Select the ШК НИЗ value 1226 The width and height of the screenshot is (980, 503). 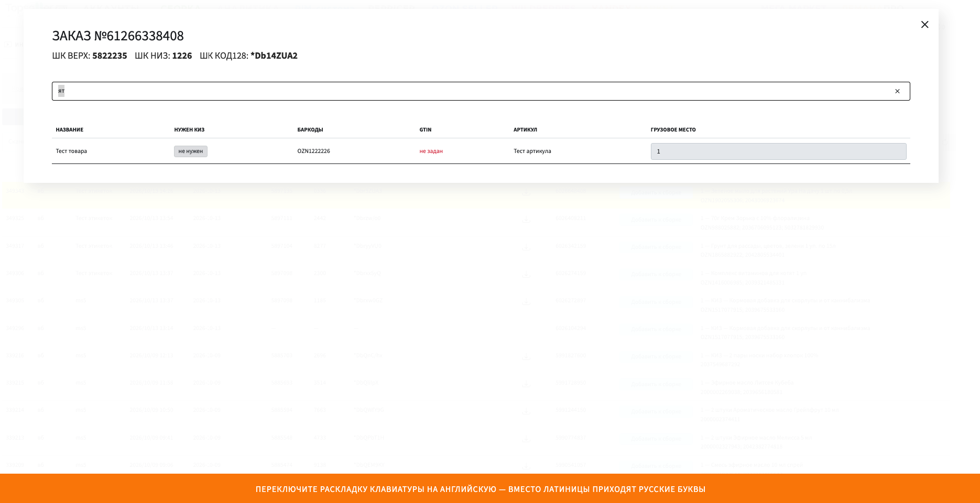[x=182, y=56]
